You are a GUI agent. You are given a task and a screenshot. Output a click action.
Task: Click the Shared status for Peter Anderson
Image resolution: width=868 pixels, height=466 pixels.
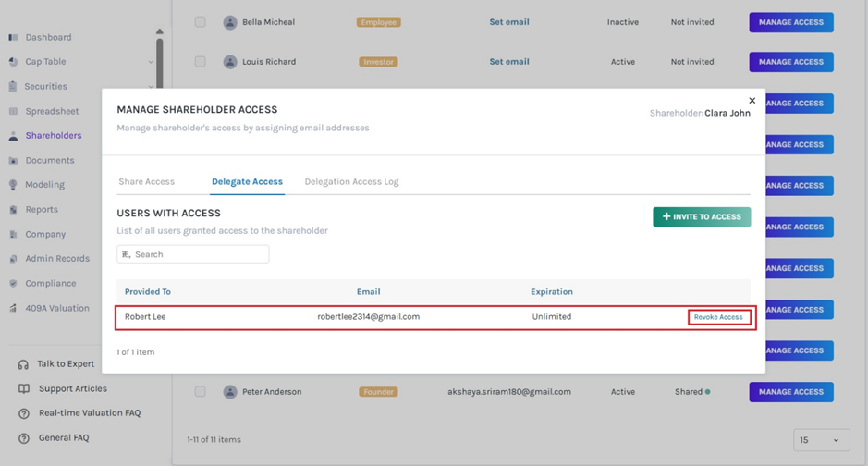tap(692, 392)
